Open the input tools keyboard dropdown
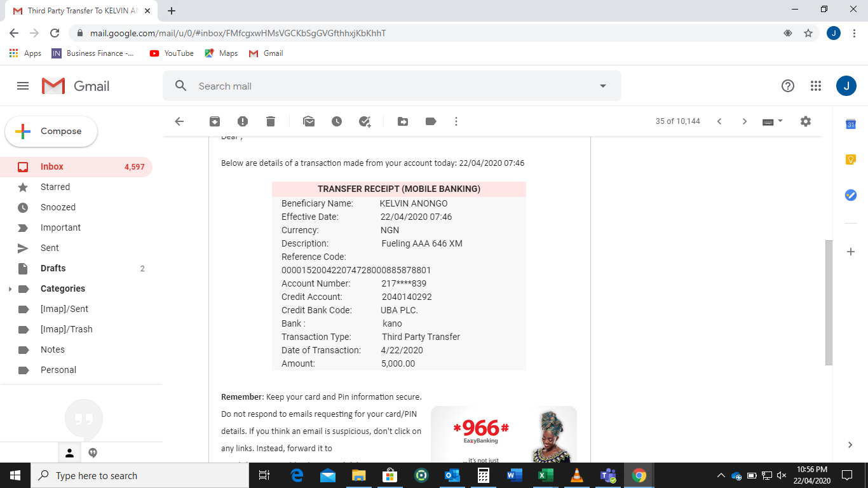This screenshot has height=488, width=868. [x=773, y=121]
